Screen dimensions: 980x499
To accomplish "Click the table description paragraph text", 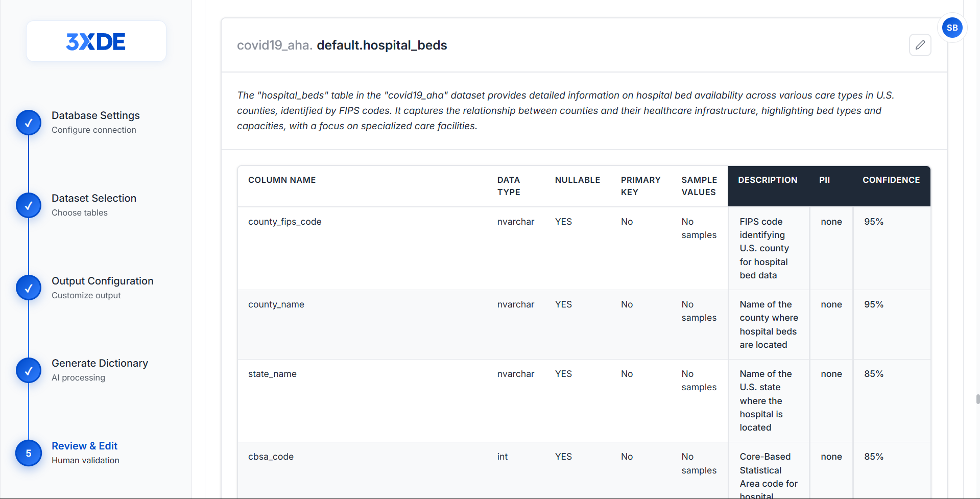I will [565, 110].
